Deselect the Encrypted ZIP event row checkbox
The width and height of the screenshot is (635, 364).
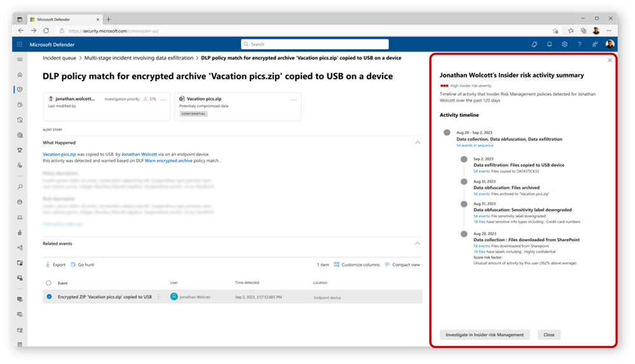tap(49, 297)
